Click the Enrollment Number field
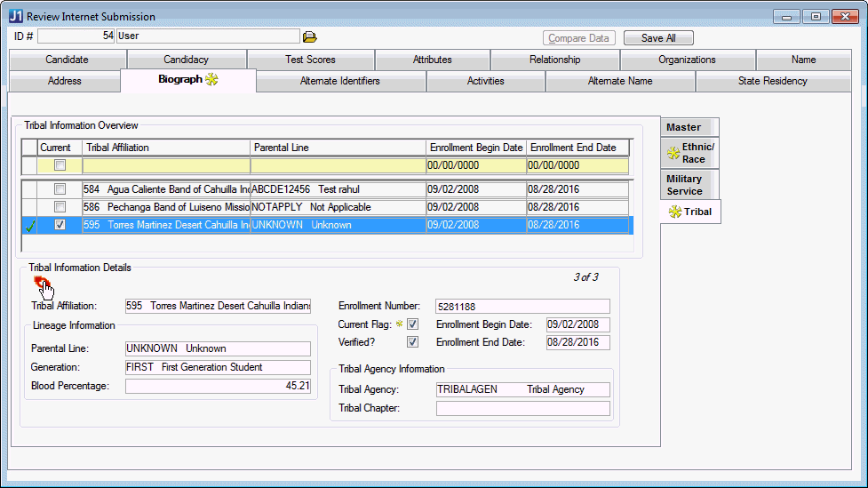The image size is (868, 488). (x=522, y=307)
